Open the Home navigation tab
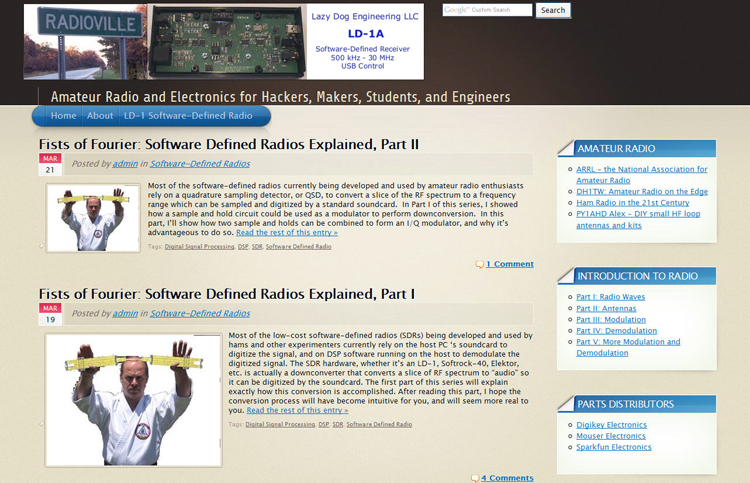The image size is (750, 483). click(x=63, y=116)
